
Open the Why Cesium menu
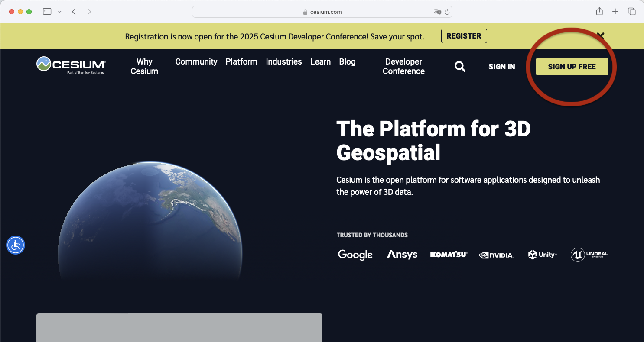(x=144, y=67)
